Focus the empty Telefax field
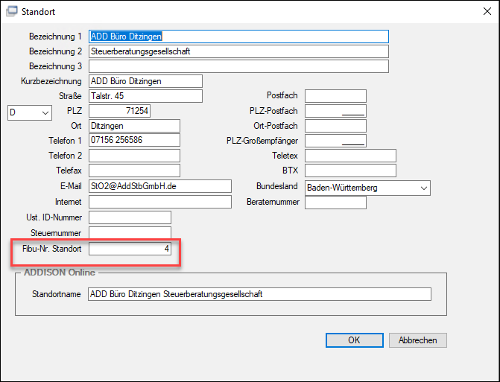 click(x=134, y=170)
